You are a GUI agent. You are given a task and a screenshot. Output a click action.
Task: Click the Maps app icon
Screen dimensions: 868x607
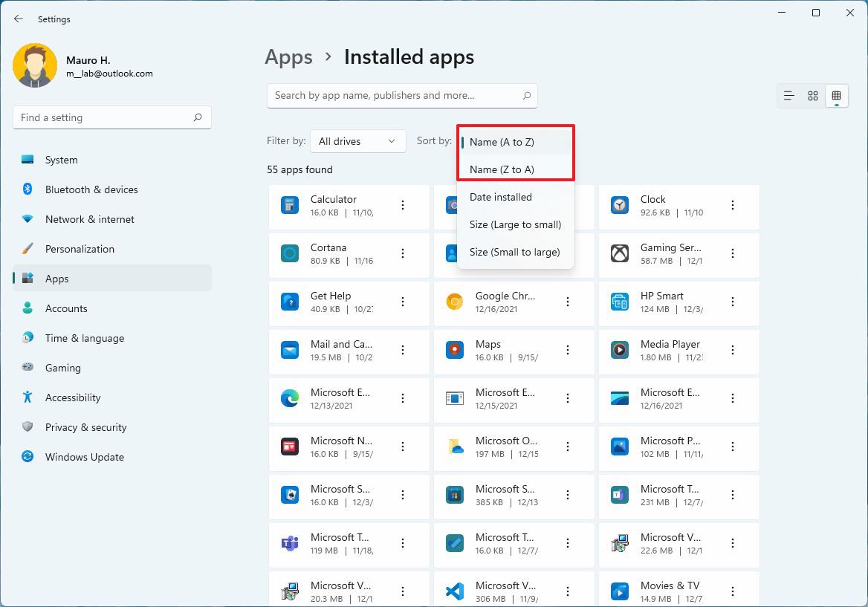pos(454,350)
